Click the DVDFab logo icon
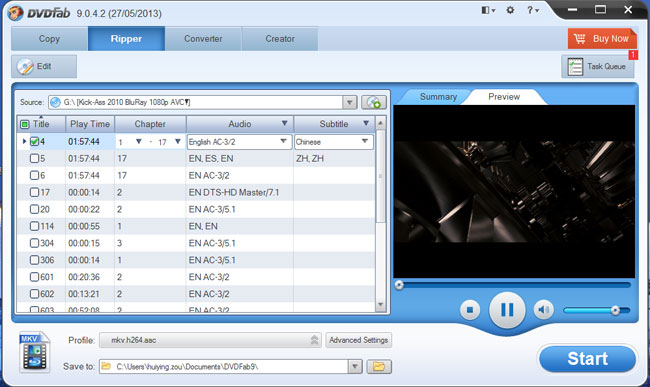The image size is (650, 387). [15, 12]
